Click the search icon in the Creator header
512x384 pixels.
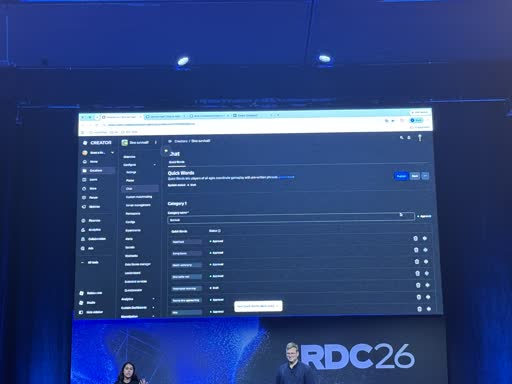click(402, 137)
